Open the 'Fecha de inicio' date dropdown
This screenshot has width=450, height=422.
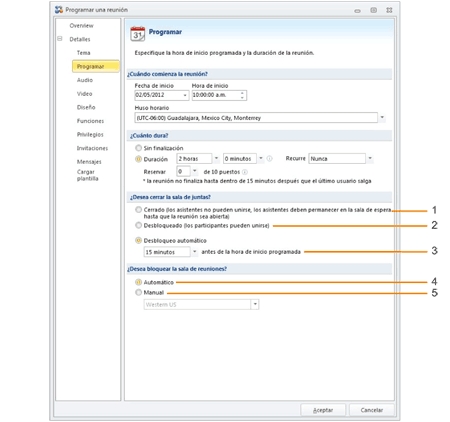pyautogui.click(x=185, y=95)
